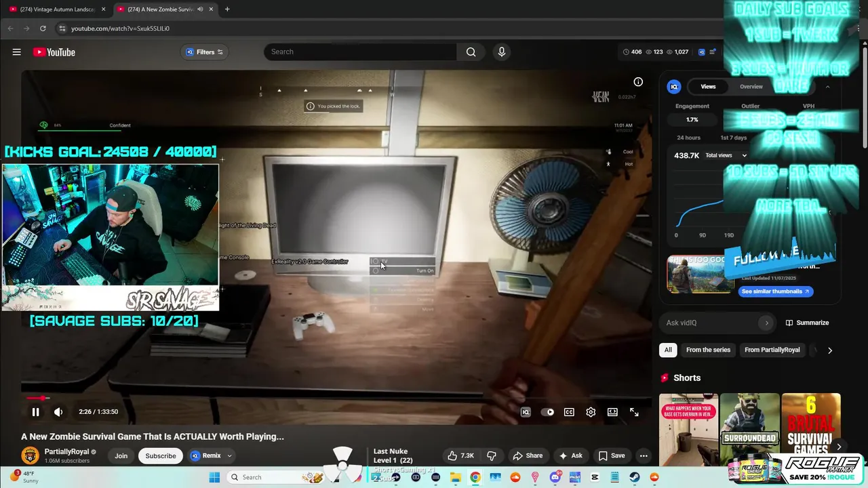Screen dimensions: 868x488
Task: Click the vidIQ icon in player controls
Action: [526, 412]
